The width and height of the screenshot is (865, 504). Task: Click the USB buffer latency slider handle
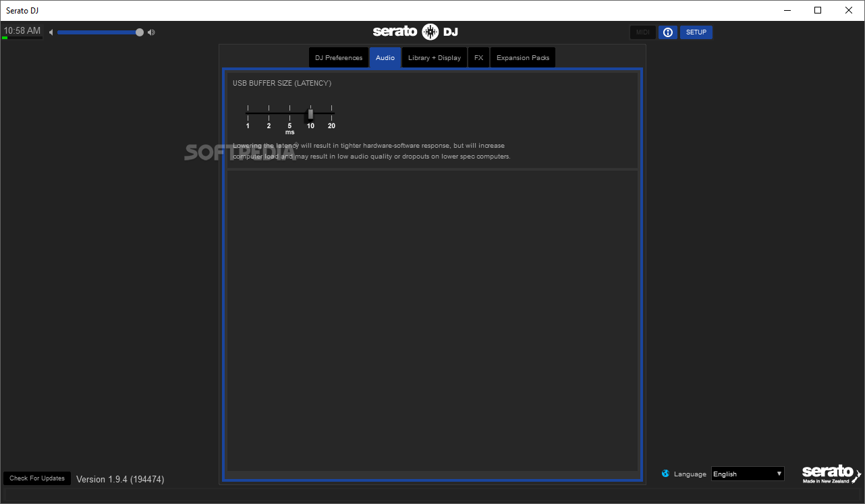310,114
